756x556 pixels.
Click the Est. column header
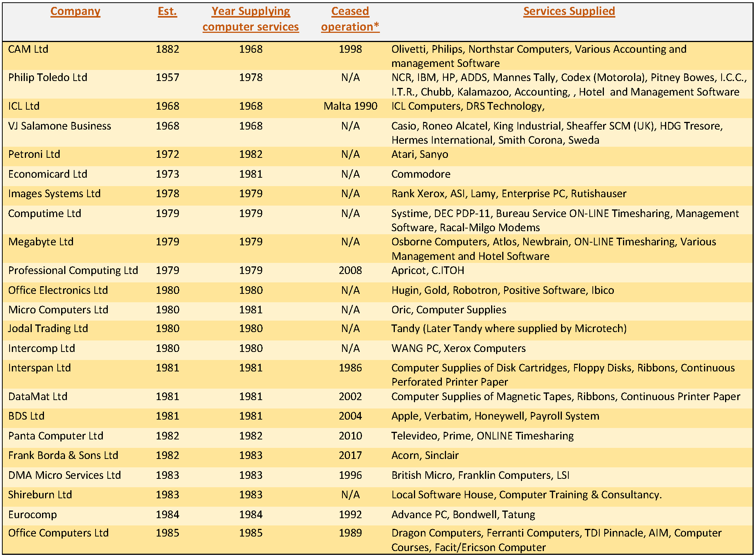click(x=167, y=11)
